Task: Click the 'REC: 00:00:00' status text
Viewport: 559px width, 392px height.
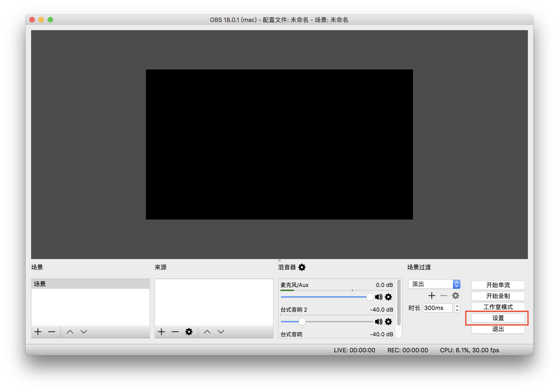Action: tap(408, 350)
